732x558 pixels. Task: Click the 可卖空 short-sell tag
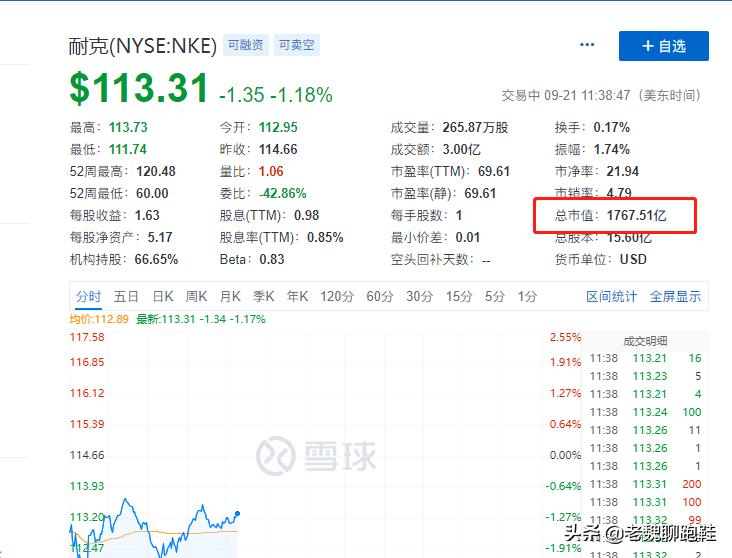[x=296, y=45]
